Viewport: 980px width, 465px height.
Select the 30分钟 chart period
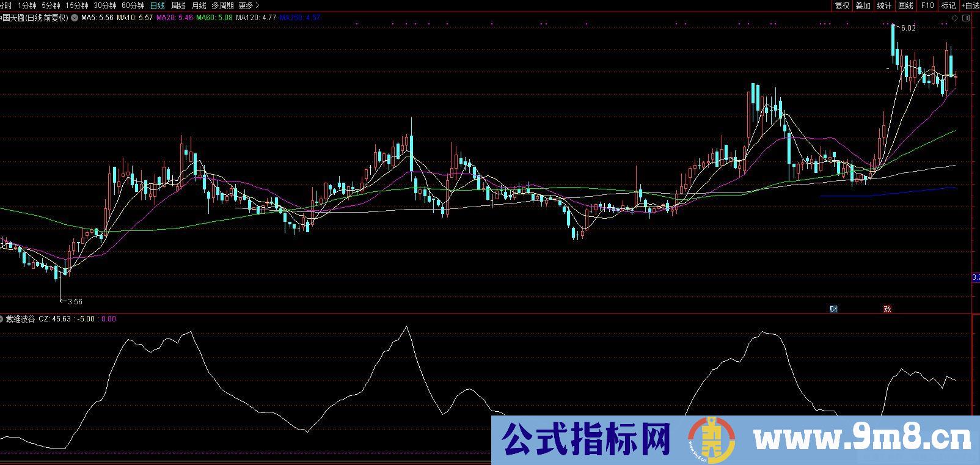(104, 5)
